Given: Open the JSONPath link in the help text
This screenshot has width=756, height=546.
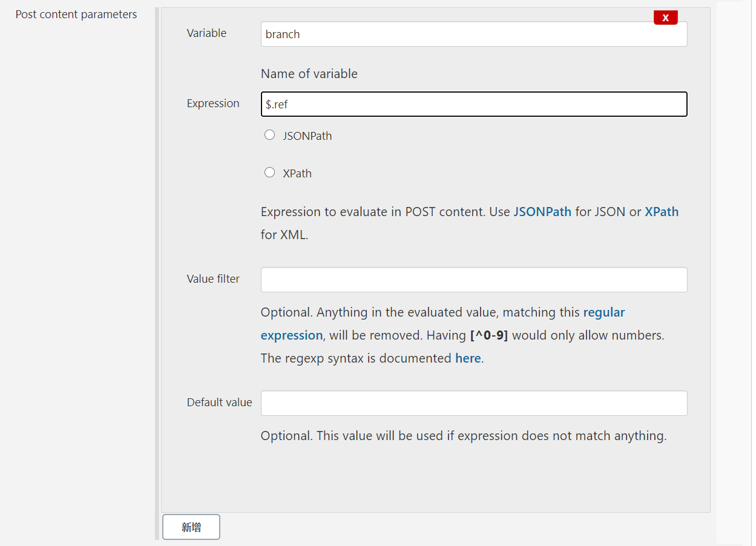Looking at the screenshot, I should coord(542,212).
